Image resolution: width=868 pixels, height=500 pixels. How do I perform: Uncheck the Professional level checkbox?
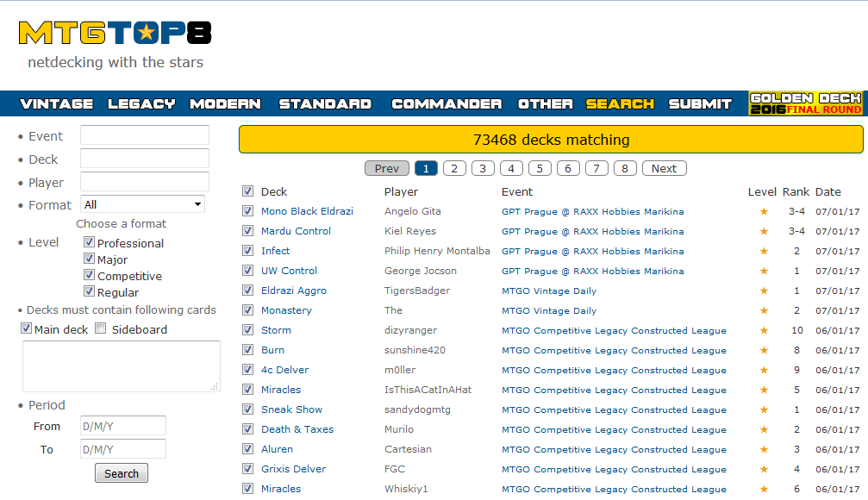[x=89, y=242]
